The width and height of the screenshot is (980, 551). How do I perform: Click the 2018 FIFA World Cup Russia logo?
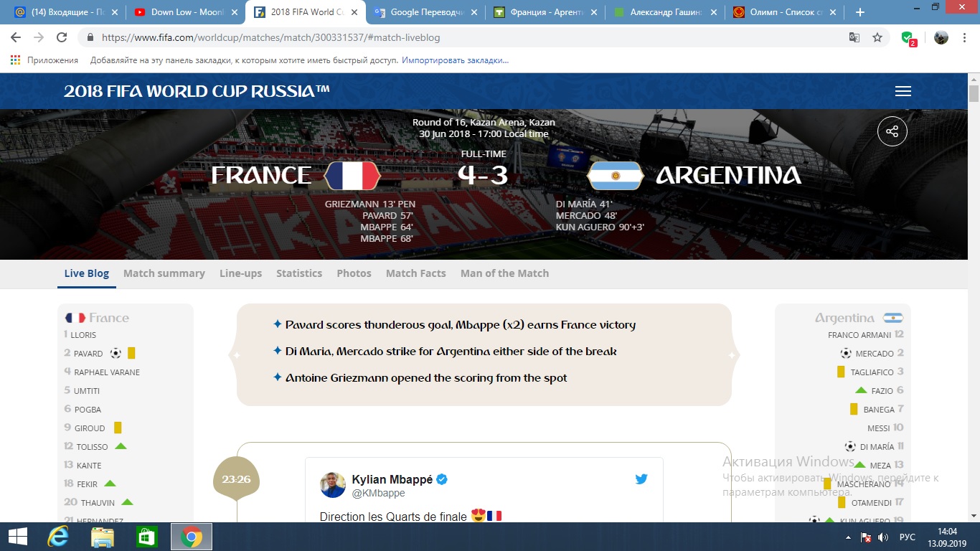[197, 91]
